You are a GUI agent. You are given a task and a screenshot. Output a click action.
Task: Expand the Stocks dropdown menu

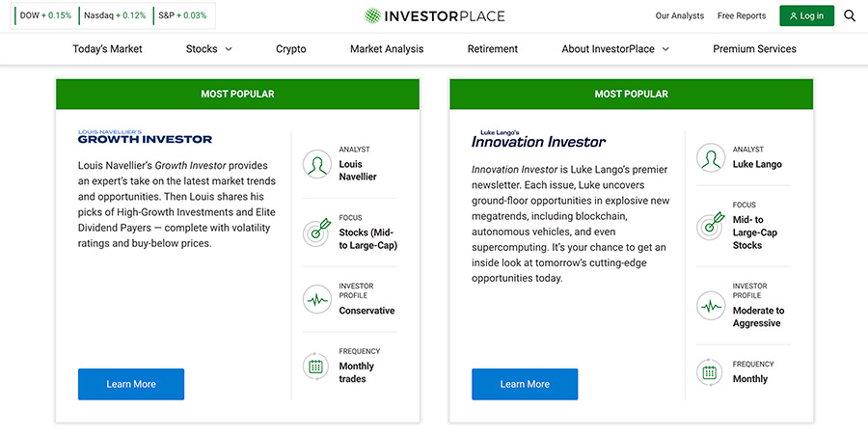208,49
